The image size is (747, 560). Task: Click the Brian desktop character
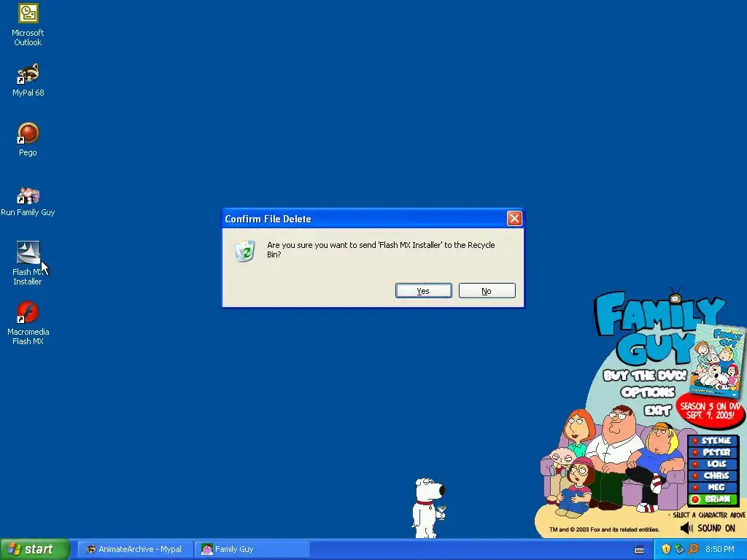click(428, 507)
